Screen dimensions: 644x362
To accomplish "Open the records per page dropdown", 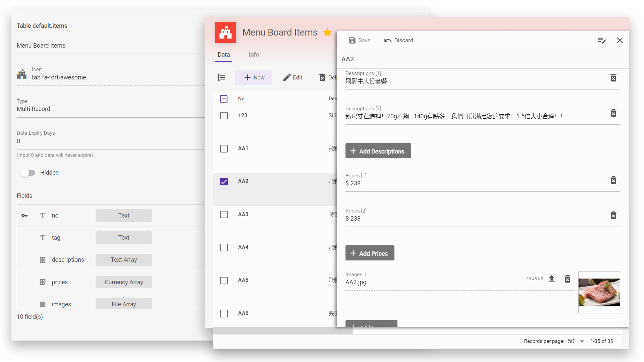I will click(x=582, y=341).
